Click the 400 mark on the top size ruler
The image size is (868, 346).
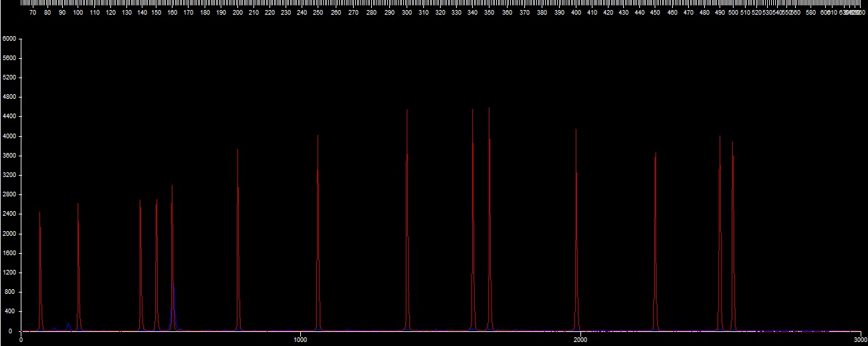[x=576, y=12]
